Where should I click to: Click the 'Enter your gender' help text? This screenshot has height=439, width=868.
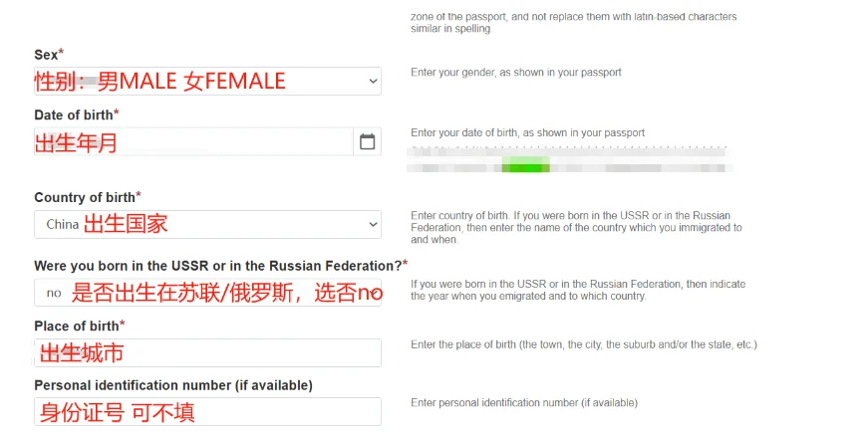coord(516,73)
